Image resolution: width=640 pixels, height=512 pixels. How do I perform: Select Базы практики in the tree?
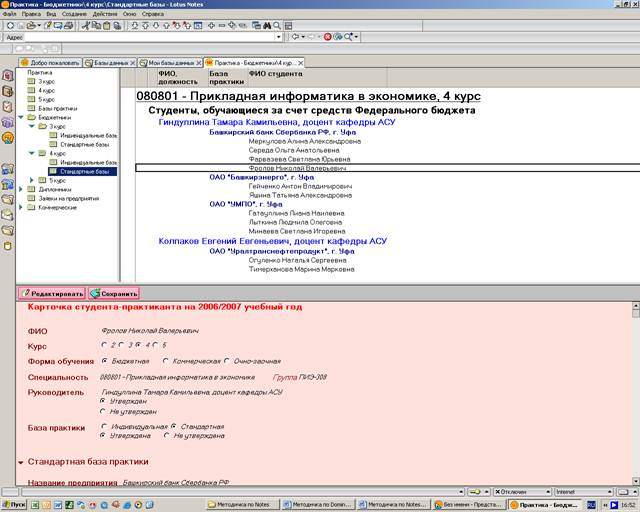pos(58,108)
